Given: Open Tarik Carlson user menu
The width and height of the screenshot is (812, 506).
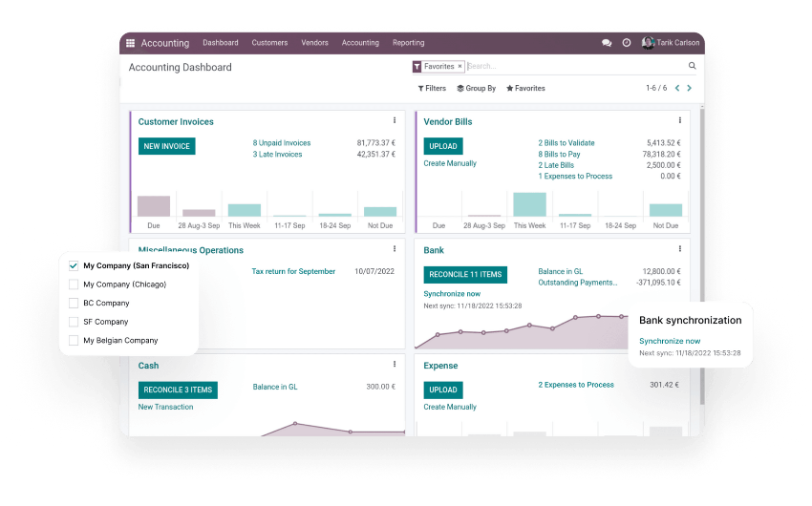Looking at the screenshot, I should coord(672,43).
